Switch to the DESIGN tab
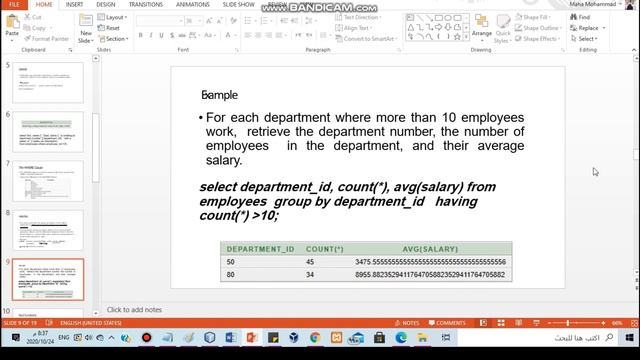This screenshot has height=360, width=640. (x=106, y=4)
